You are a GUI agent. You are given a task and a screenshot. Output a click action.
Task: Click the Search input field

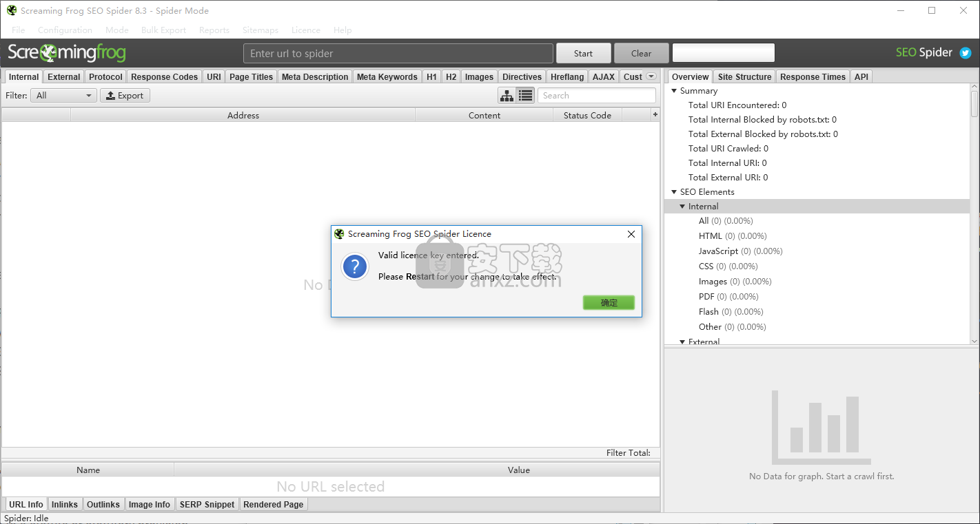click(x=597, y=96)
